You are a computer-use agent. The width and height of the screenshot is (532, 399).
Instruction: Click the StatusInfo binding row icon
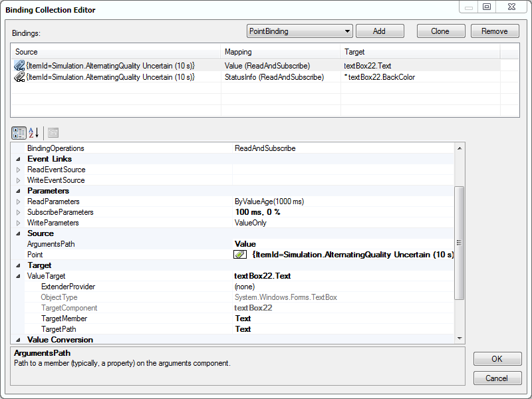pos(19,77)
